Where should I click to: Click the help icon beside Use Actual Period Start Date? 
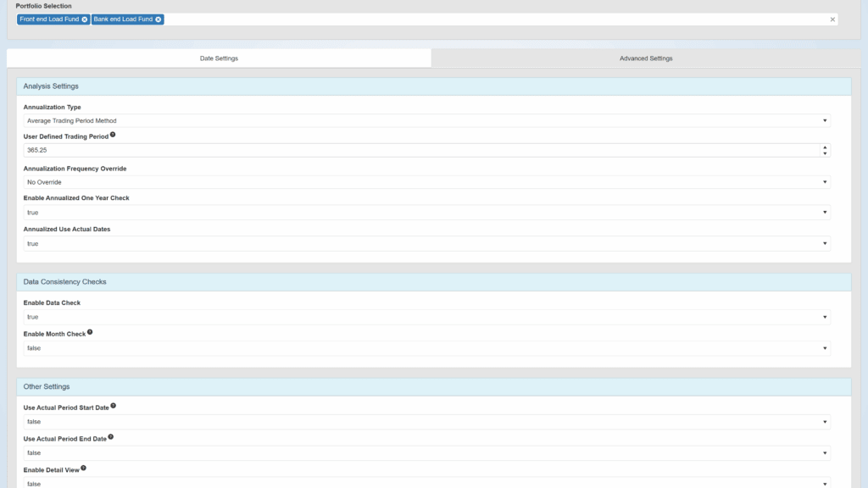113,406
